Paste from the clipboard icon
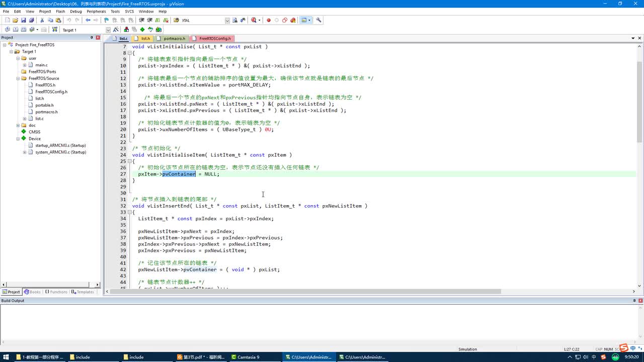Viewport: 644px width, 362px height. tap(58, 20)
